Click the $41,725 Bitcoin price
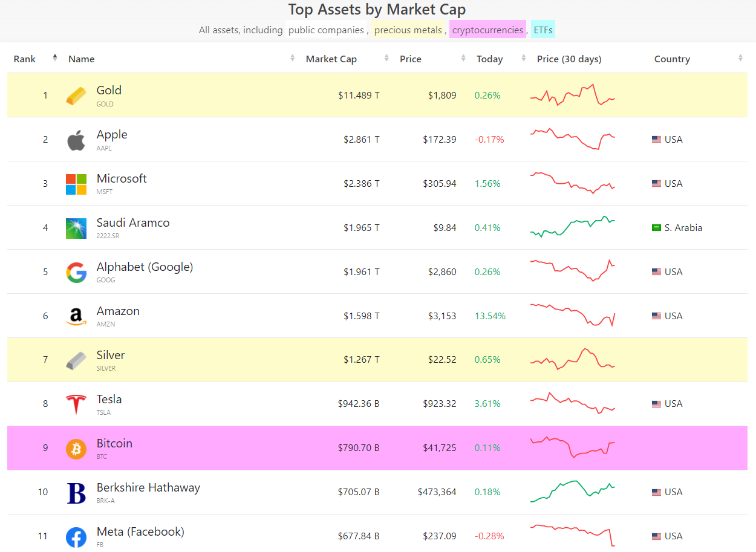756x552 pixels. coord(440,448)
